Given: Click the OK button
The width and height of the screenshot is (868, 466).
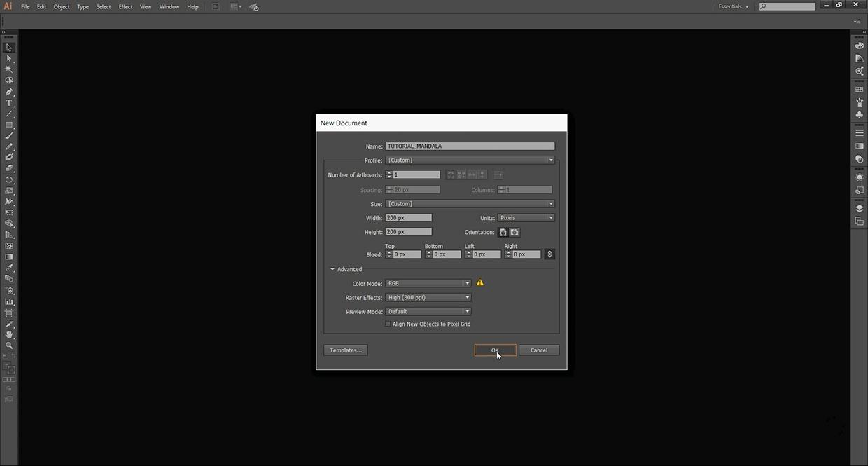Looking at the screenshot, I should tap(495, 350).
